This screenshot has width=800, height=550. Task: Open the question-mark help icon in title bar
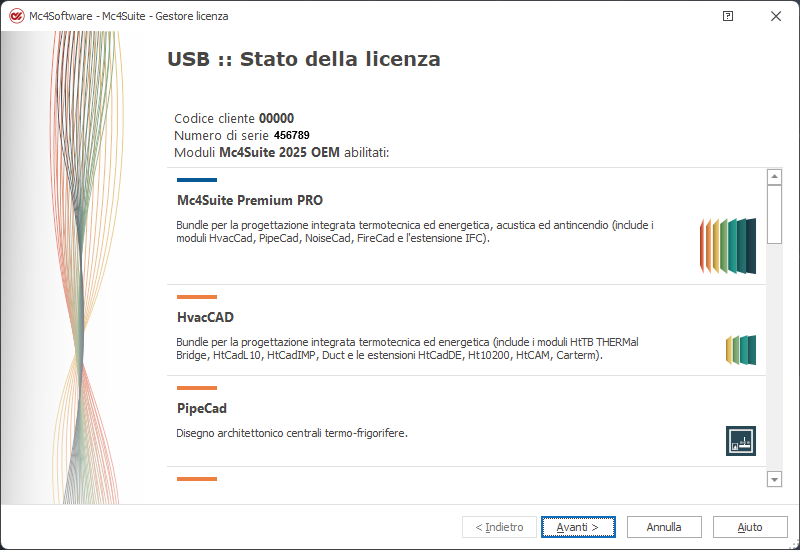(x=728, y=16)
